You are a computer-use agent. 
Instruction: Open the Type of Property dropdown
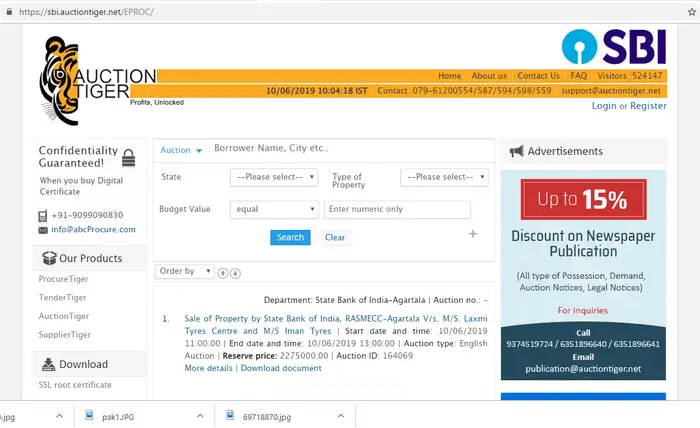(444, 177)
